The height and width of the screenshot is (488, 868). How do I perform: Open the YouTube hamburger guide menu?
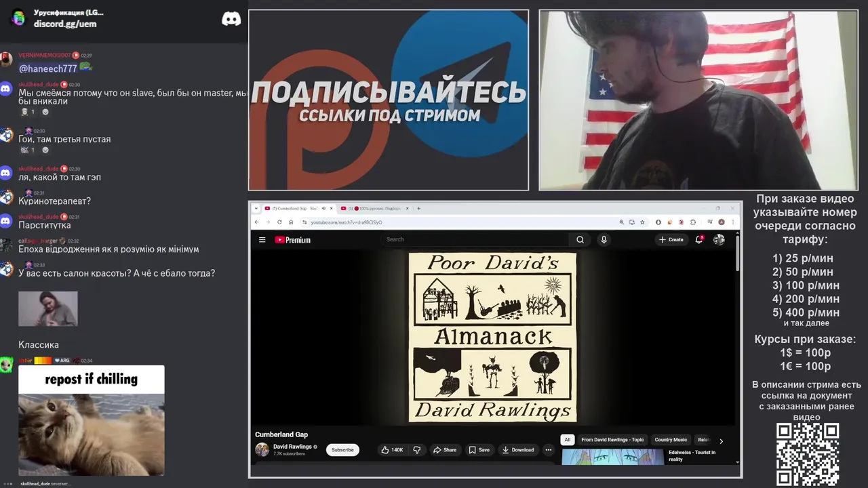262,239
